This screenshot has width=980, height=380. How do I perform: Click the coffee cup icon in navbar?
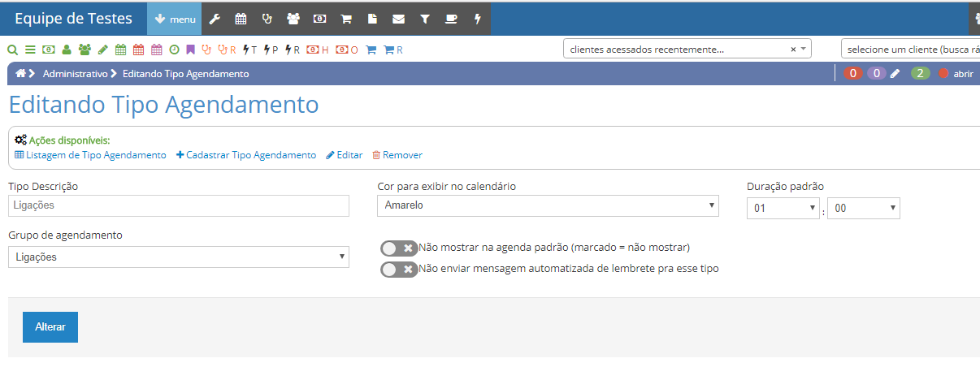451,19
